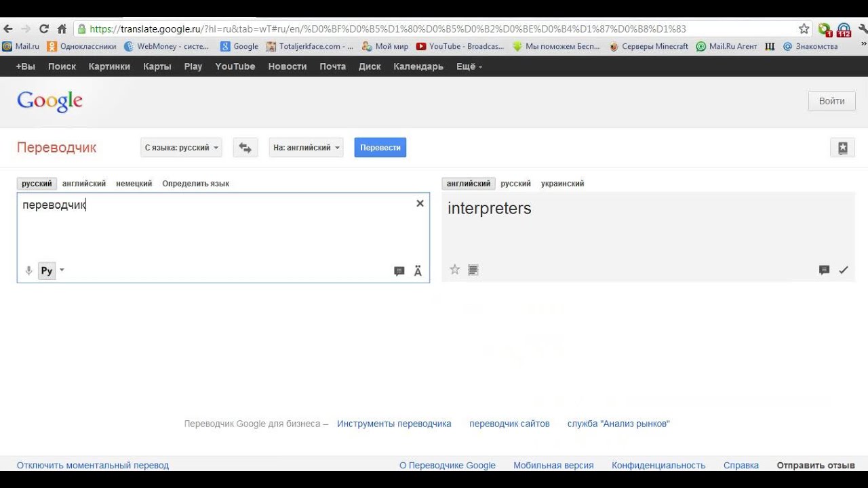Open Почта in the Google bar
This screenshot has height=488, width=868.
tap(333, 66)
